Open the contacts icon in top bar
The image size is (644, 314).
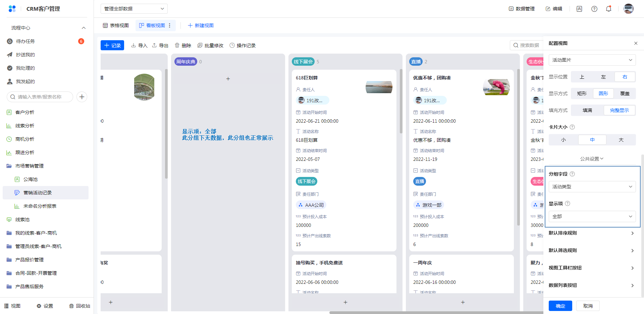[x=579, y=9]
